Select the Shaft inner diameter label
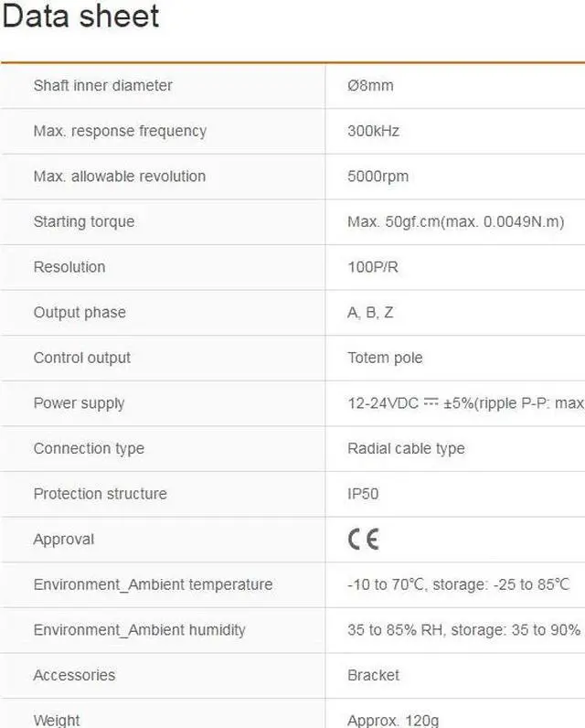Screen dimensions: 585x728 pyautogui.click(x=102, y=86)
